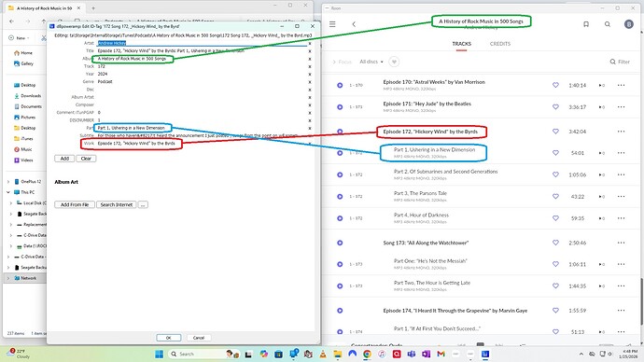Expand Focus options in Roon
Viewport: 644px width, 362px height.
coord(343,62)
